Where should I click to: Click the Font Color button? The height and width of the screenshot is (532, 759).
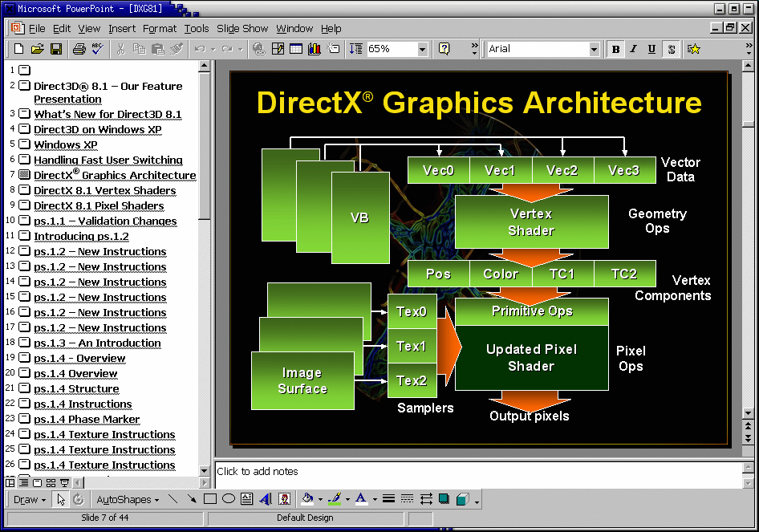click(361, 499)
